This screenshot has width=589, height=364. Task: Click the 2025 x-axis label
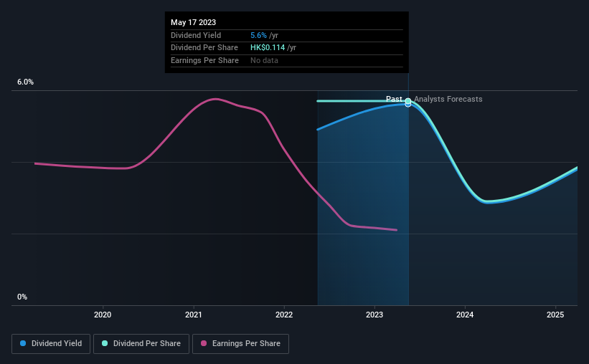[x=555, y=315]
